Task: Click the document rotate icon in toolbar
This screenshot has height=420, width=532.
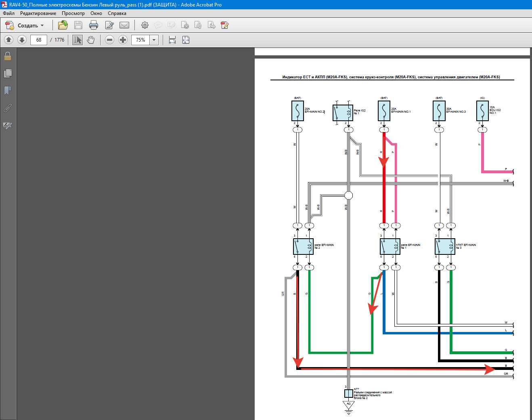Action: click(198, 25)
